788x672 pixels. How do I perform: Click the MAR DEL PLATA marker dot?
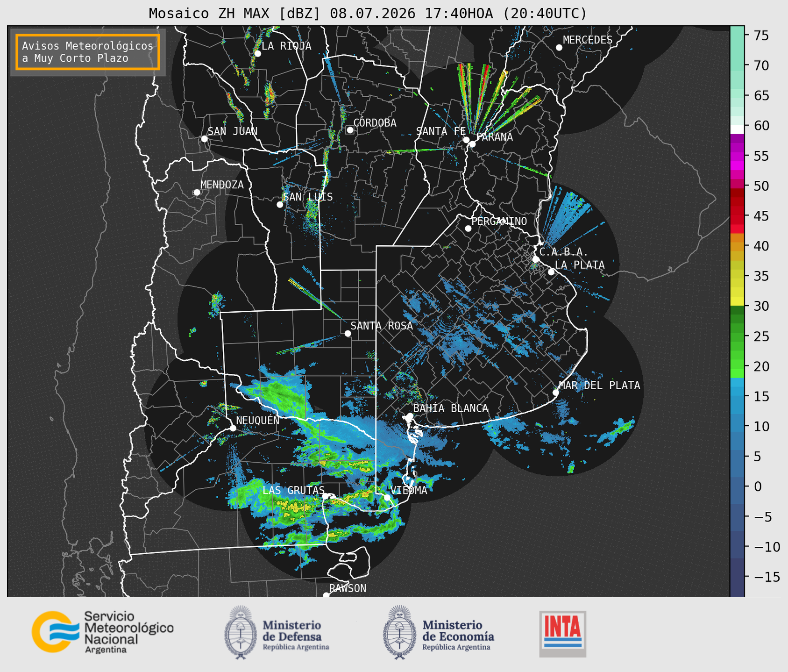pos(556,392)
